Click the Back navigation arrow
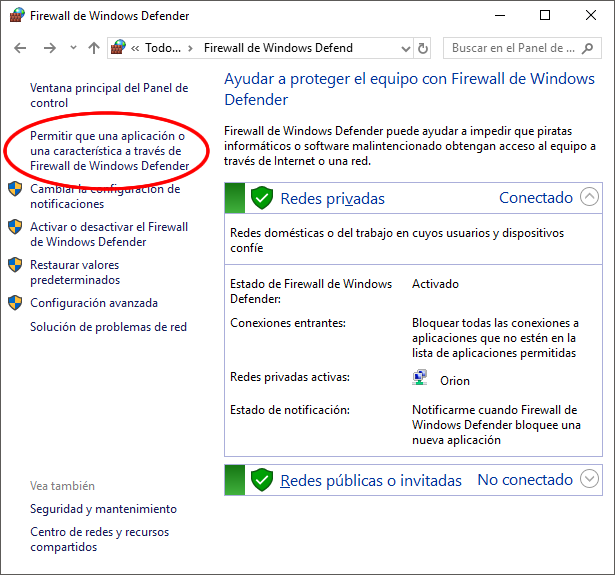This screenshot has height=575, width=615. pyautogui.click(x=20, y=48)
